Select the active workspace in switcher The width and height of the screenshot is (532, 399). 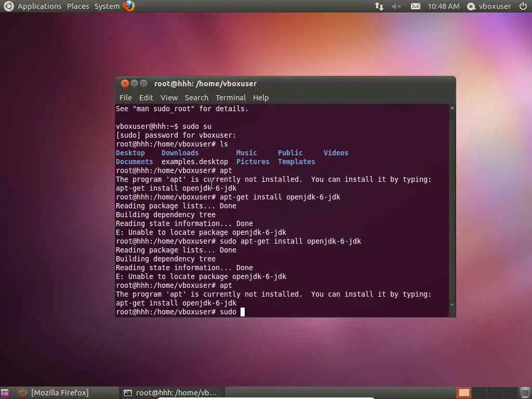(464, 393)
